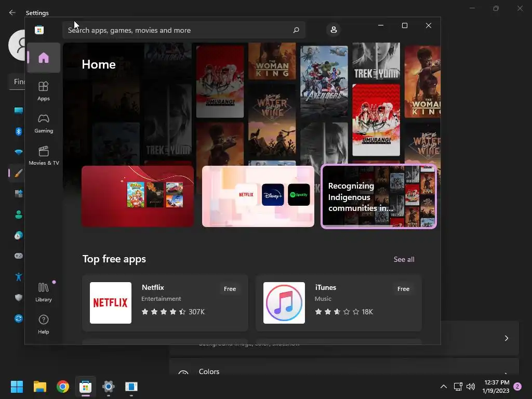
Task: Open the iTunes app card
Action: tap(339, 303)
